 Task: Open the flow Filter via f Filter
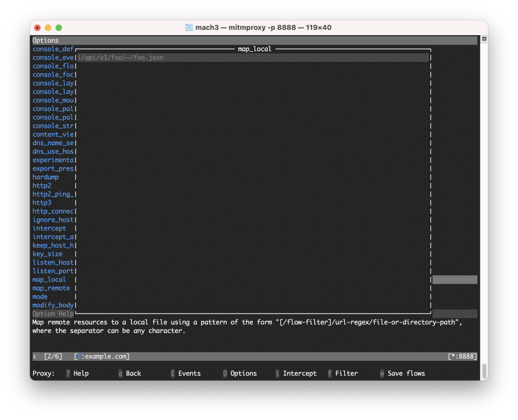[x=343, y=373]
